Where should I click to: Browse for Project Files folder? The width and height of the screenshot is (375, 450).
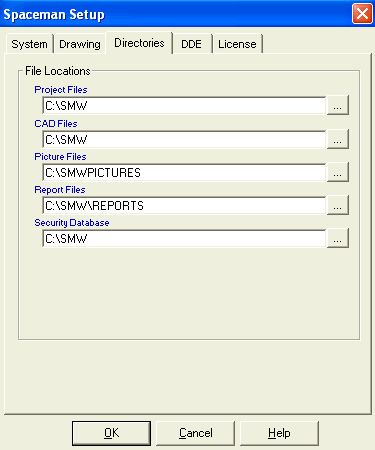(338, 105)
